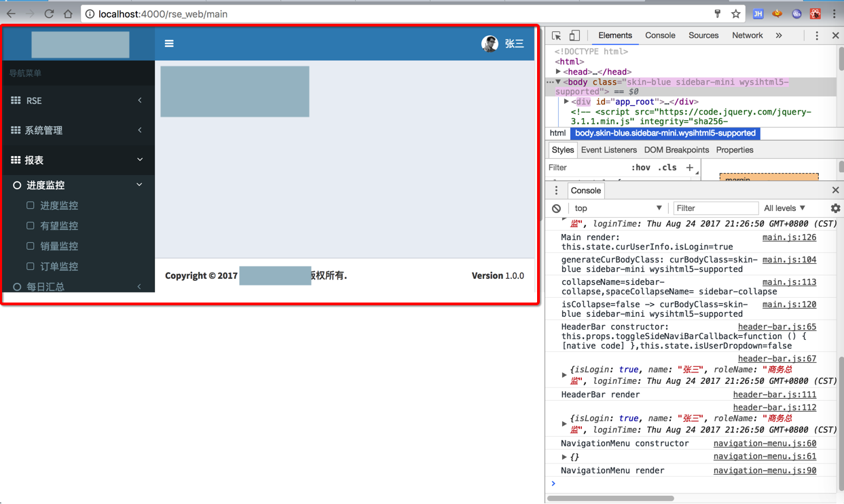Image resolution: width=844 pixels, height=504 pixels.
Task: Click the site info icon in address bar
Action: 90,14
